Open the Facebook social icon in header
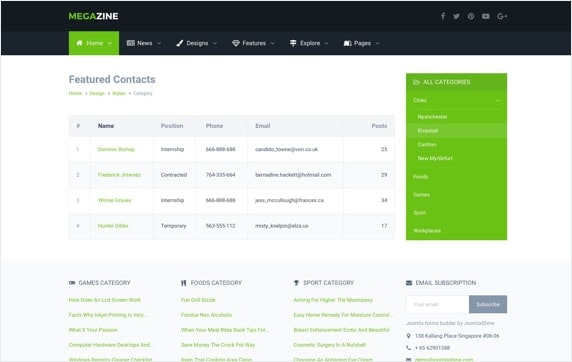The height and width of the screenshot is (362, 572). [442, 16]
